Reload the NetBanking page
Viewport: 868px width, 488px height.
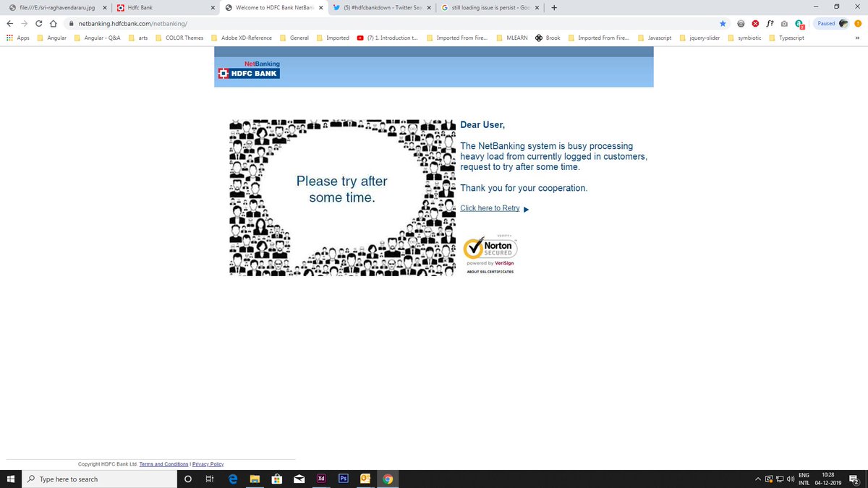point(38,22)
